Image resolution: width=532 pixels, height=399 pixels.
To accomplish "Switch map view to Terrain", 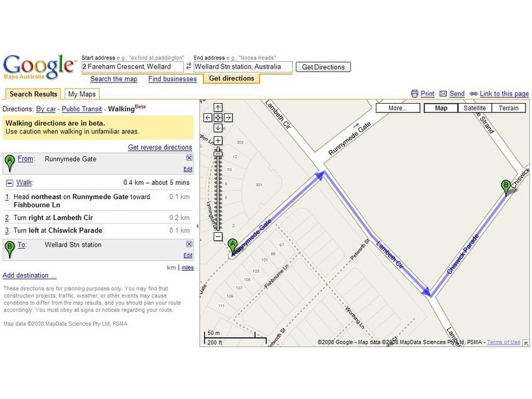I will [509, 108].
